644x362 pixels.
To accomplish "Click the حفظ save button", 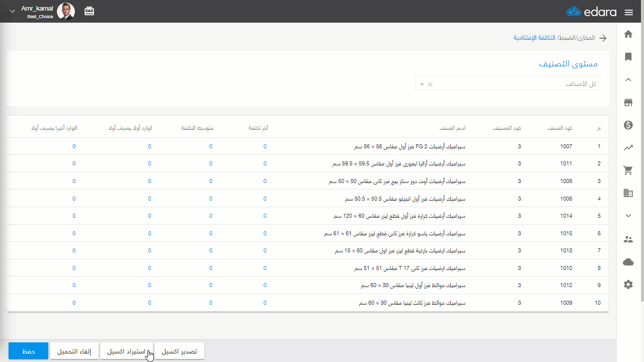I will 28,351.
